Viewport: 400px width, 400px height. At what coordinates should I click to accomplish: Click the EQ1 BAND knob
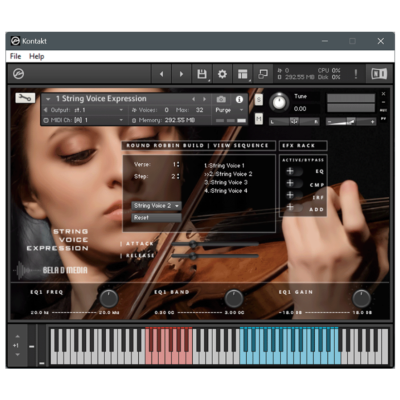[x=234, y=298]
